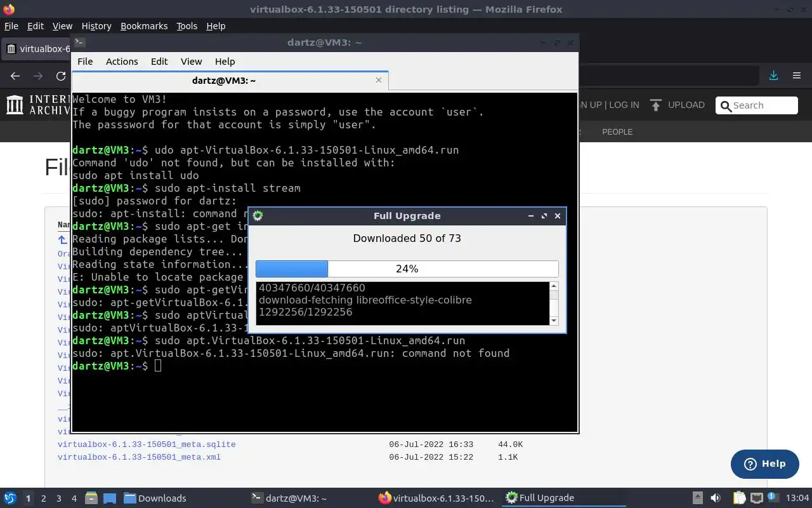This screenshot has height=508, width=812.
Task: Close the dartz@VM3 terminal tab
Action: point(379,80)
